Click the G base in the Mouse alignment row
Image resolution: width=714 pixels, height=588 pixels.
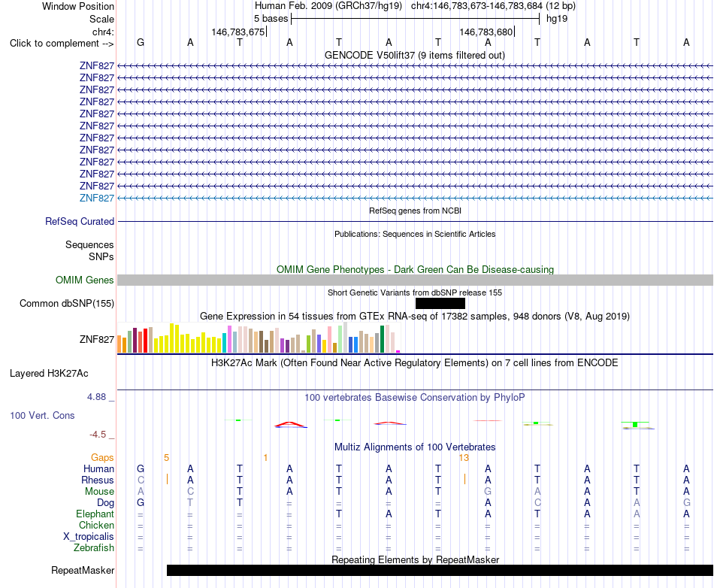coord(488,492)
